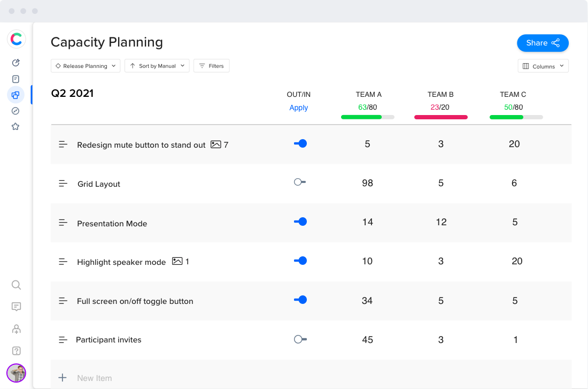
Task: Open the Sort by Manual dropdown
Action: click(x=157, y=65)
